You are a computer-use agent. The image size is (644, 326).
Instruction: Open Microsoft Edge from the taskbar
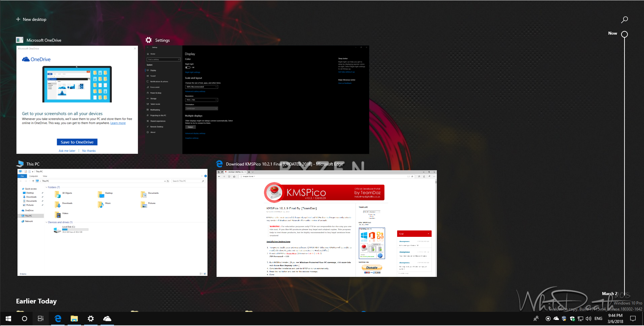(x=58, y=319)
